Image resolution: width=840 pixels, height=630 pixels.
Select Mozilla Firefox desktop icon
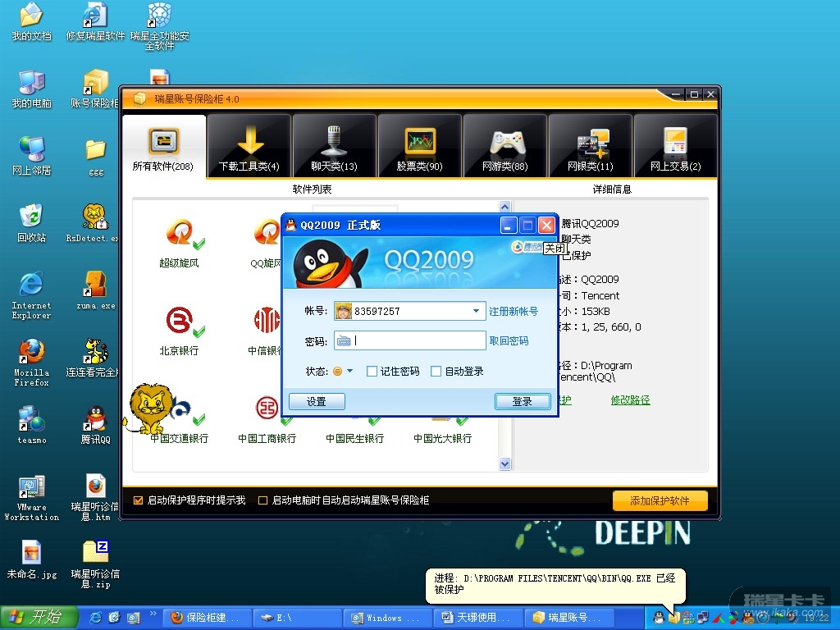pyautogui.click(x=32, y=362)
